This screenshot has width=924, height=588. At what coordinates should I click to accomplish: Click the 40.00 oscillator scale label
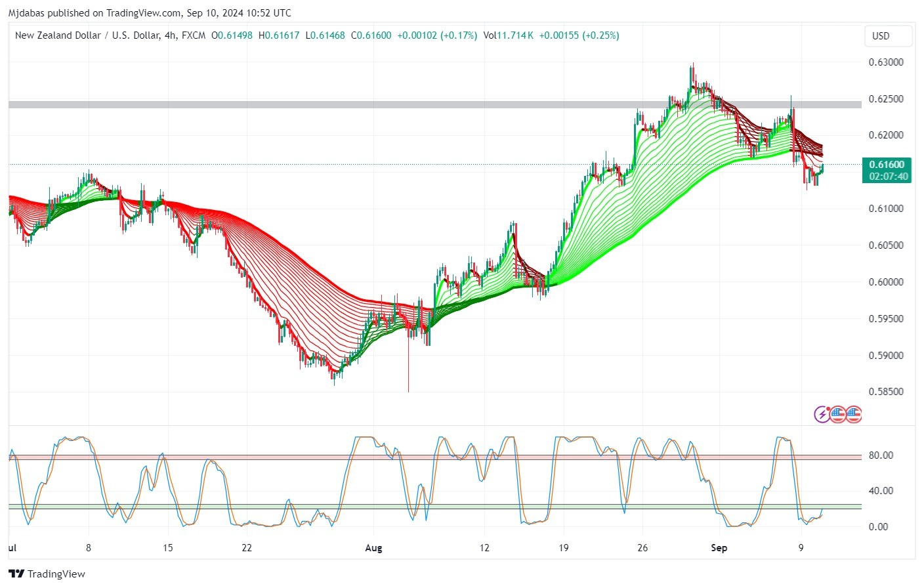coord(881,491)
